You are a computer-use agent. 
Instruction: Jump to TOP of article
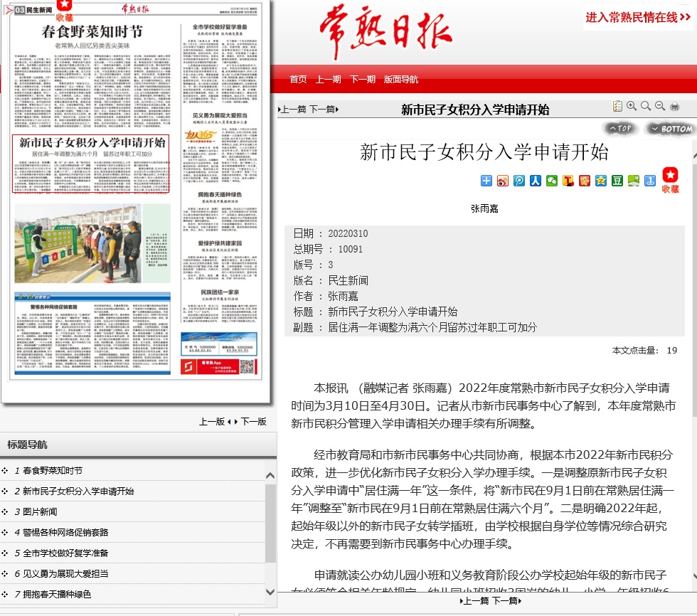coord(620,129)
